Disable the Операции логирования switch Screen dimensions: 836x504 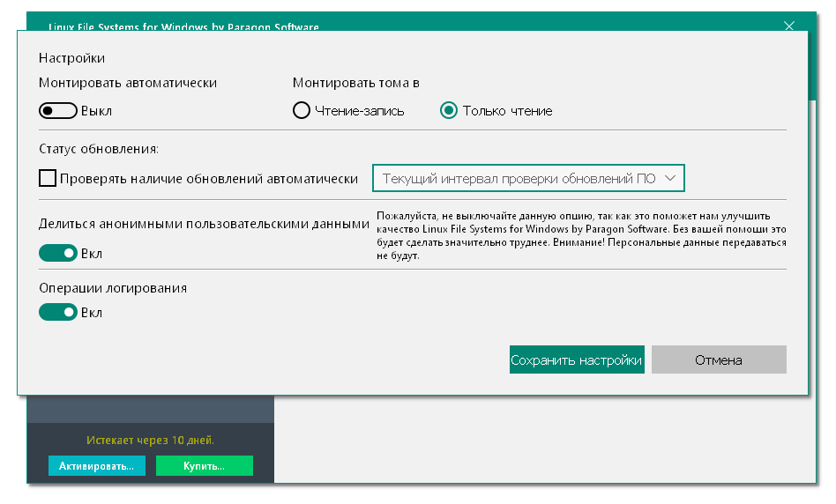click(x=58, y=312)
